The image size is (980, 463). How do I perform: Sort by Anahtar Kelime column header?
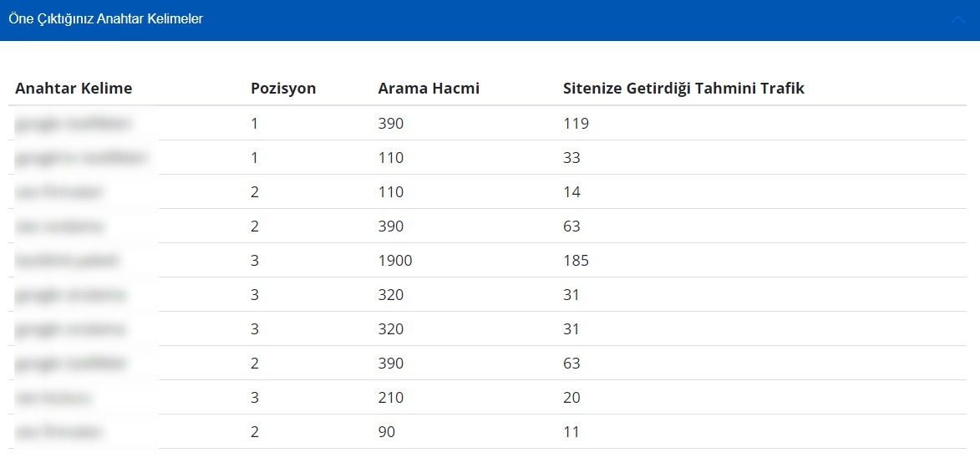click(x=74, y=89)
